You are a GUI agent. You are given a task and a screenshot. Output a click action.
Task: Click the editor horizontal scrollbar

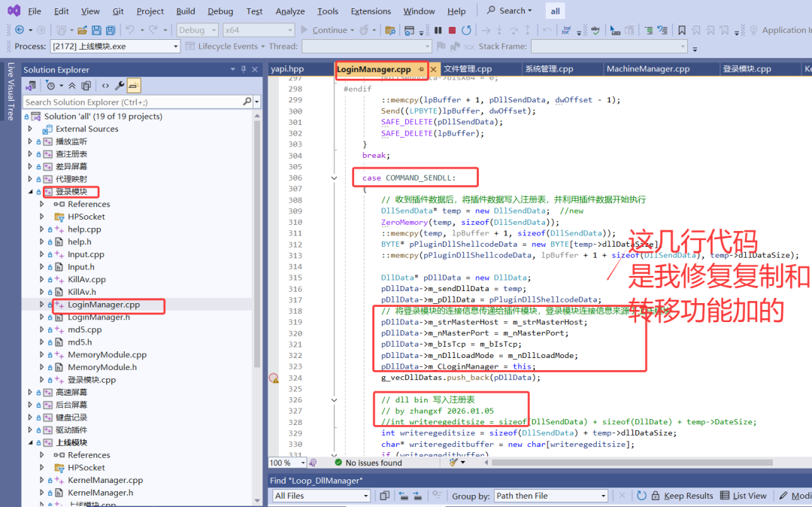click(632, 463)
